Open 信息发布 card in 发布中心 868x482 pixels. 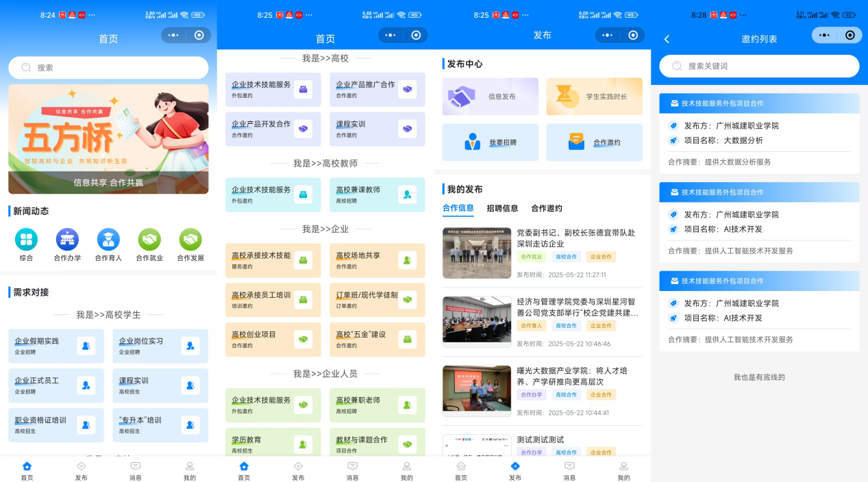tap(490, 97)
